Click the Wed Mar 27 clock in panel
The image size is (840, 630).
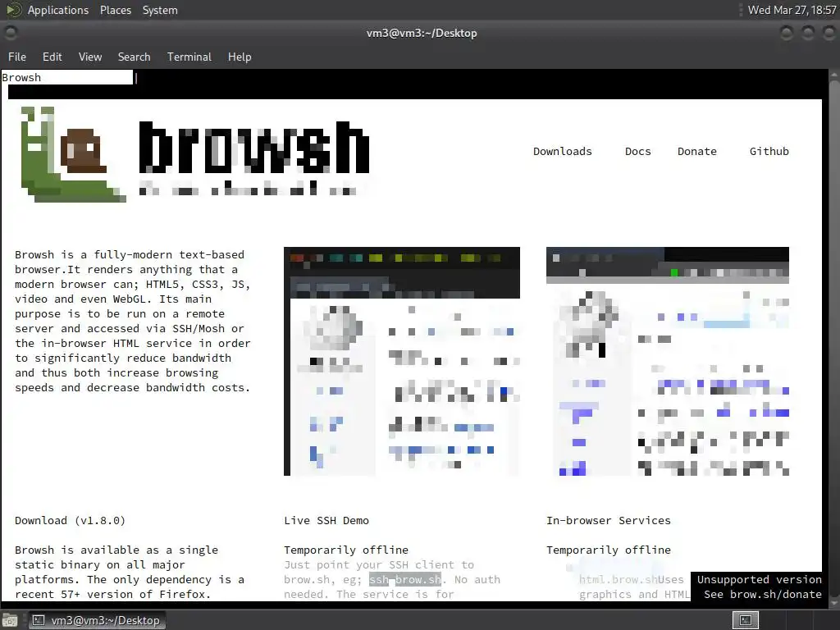click(792, 10)
